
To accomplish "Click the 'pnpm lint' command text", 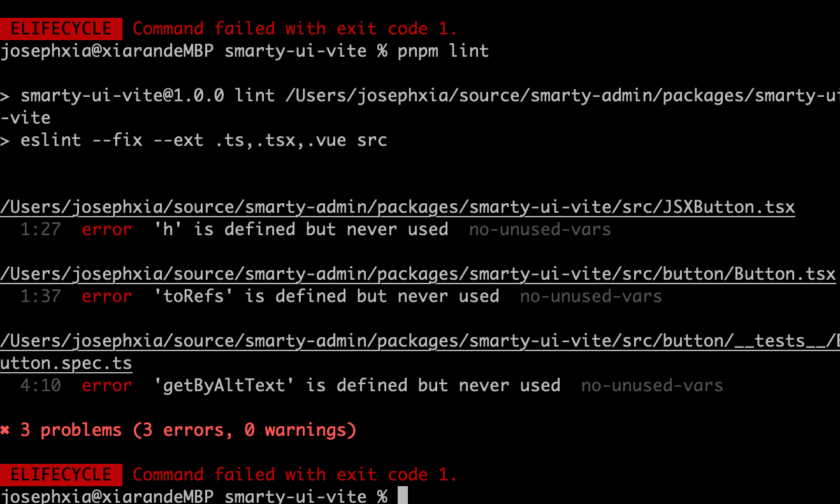I will 443,51.
